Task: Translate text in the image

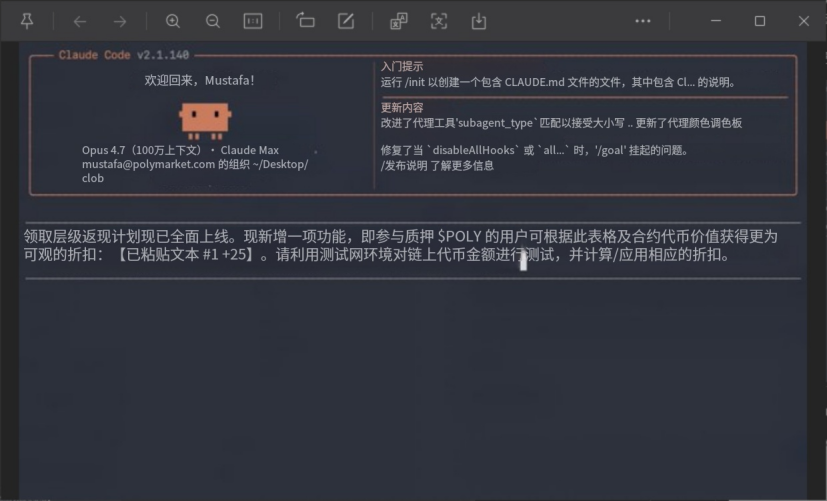Action: pyautogui.click(x=399, y=21)
